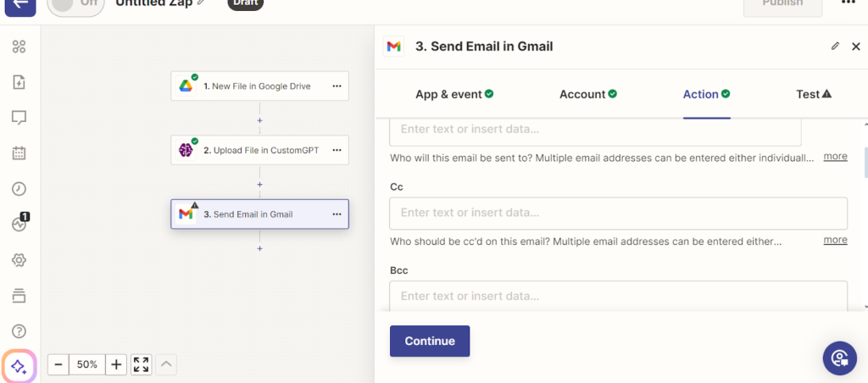The image size is (868, 383).
Task: Add step after Google Drive step
Action: tap(259, 120)
